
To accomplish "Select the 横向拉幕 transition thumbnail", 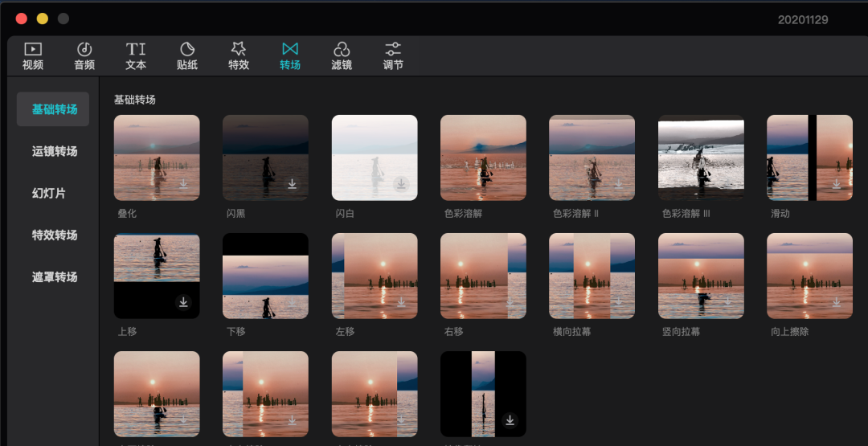I will 592,276.
